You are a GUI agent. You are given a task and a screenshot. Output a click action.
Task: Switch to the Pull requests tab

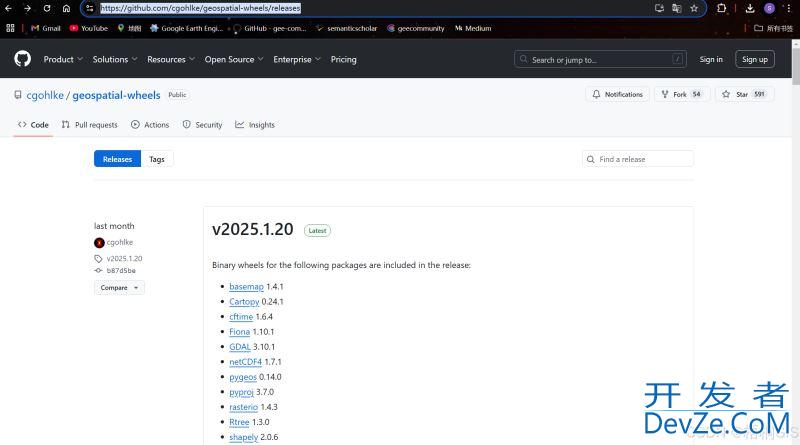click(x=89, y=125)
